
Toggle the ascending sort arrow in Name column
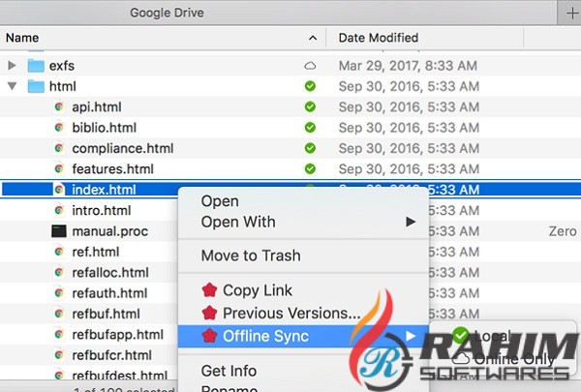click(313, 38)
